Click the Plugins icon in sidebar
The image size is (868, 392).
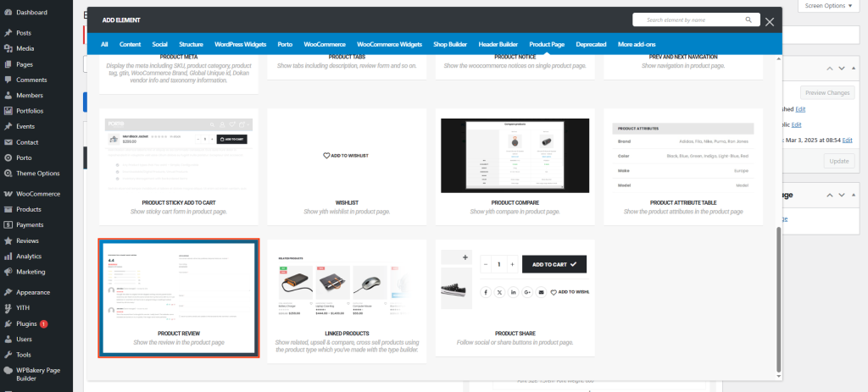tap(8, 323)
